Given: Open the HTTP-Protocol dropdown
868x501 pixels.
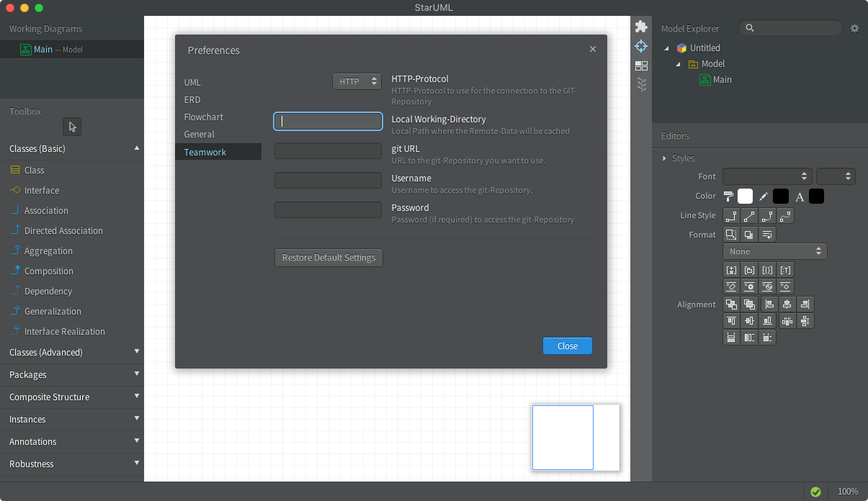Looking at the screenshot, I should (x=357, y=81).
